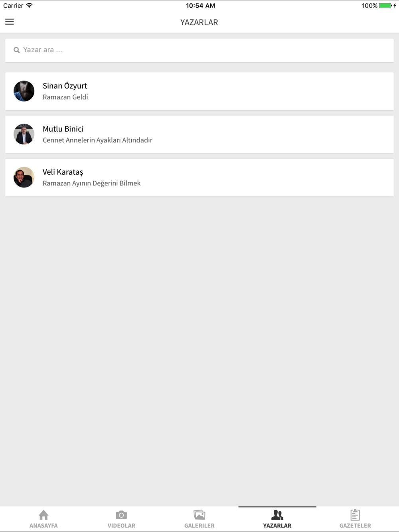
Task: Click the battery status icon
Action: 385,6
